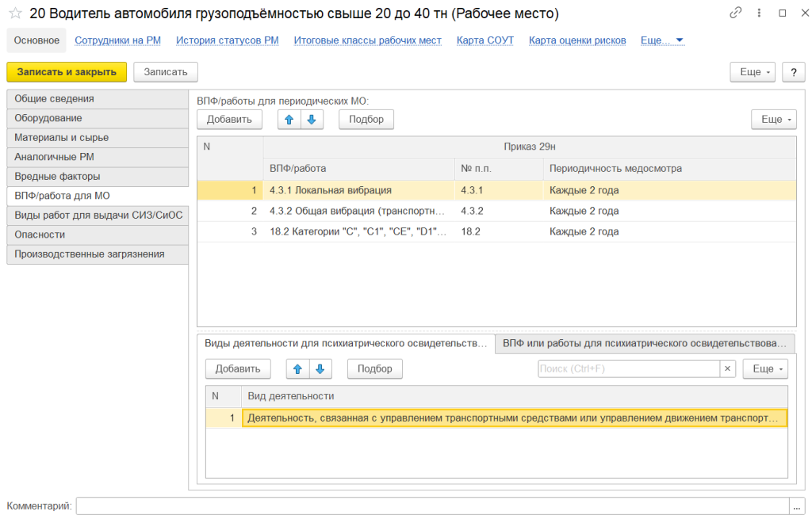Open the window options vertical dots menu
The height and width of the screenshot is (519, 812).
759,13
